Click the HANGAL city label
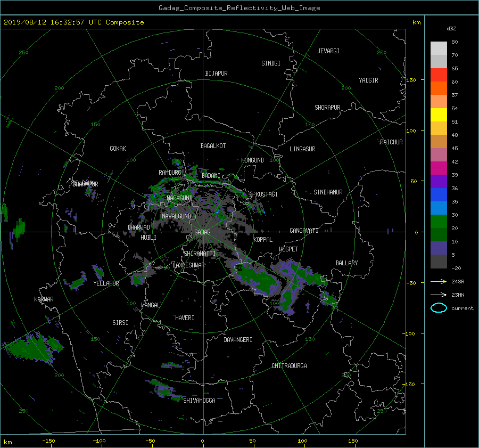Image resolution: width=479 pixels, height=448 pixels. (x=150, y=305)
